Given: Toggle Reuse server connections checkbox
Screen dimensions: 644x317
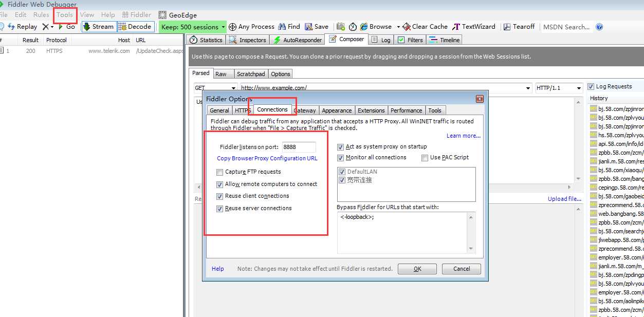Looking at the screenshot, I should click(x=220, y=209).
